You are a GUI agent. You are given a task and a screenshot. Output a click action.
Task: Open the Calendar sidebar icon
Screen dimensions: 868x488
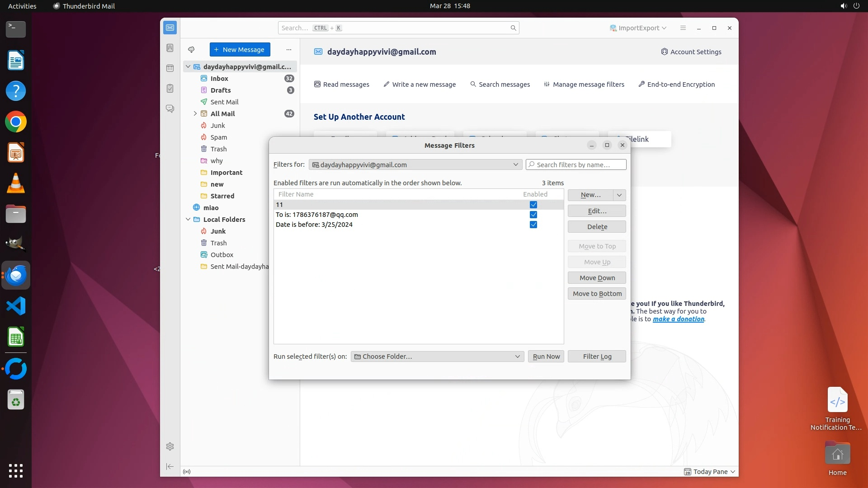[x=170, y=68]
